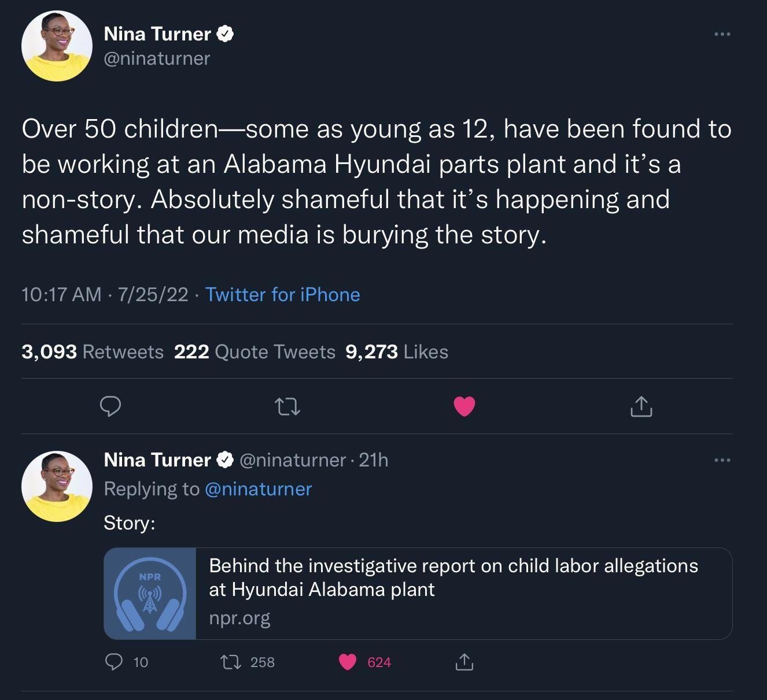
Task: Reply to the NPR story tweet
Action: point(113,662)
